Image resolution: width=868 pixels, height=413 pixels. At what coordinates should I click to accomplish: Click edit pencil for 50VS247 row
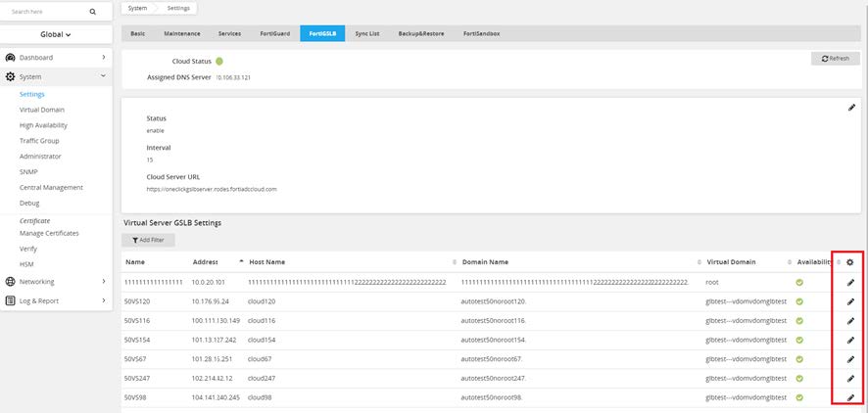coord(850,377)
